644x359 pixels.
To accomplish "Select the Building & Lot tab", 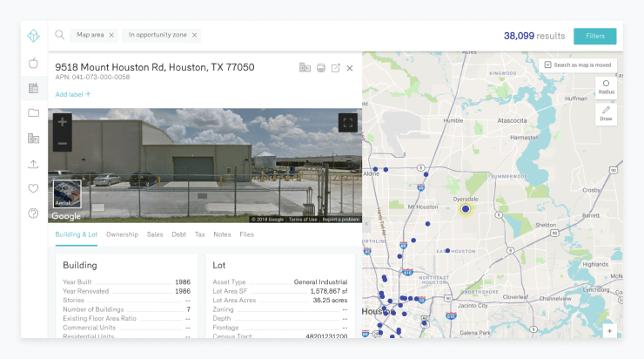I will tap(76, 234).
